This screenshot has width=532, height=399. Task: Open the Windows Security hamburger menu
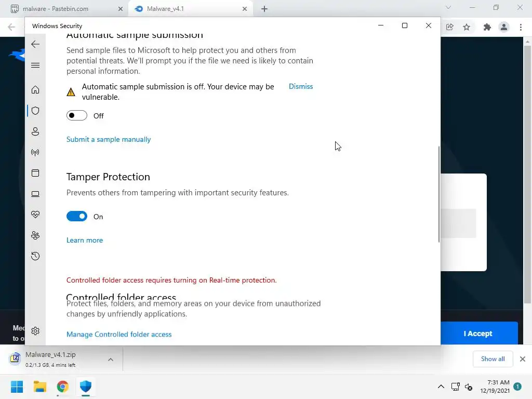(x=35, y=65)
